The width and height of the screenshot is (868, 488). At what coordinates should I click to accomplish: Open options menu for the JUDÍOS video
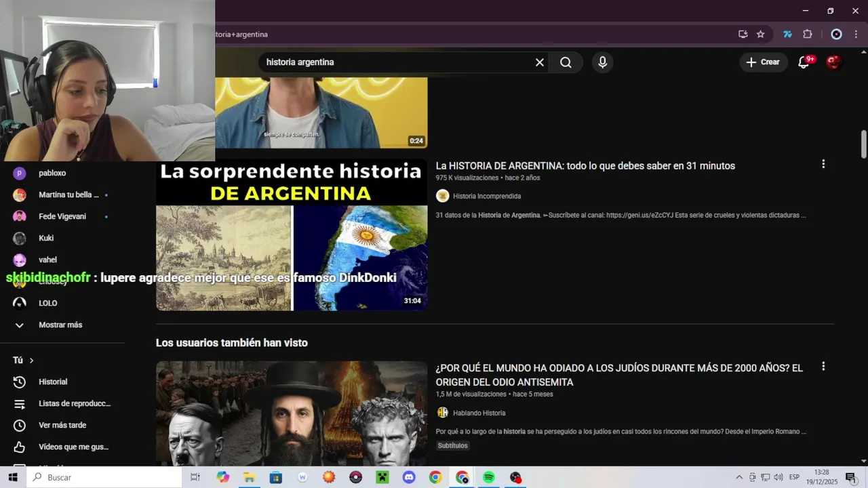click(x=823, y=367)
